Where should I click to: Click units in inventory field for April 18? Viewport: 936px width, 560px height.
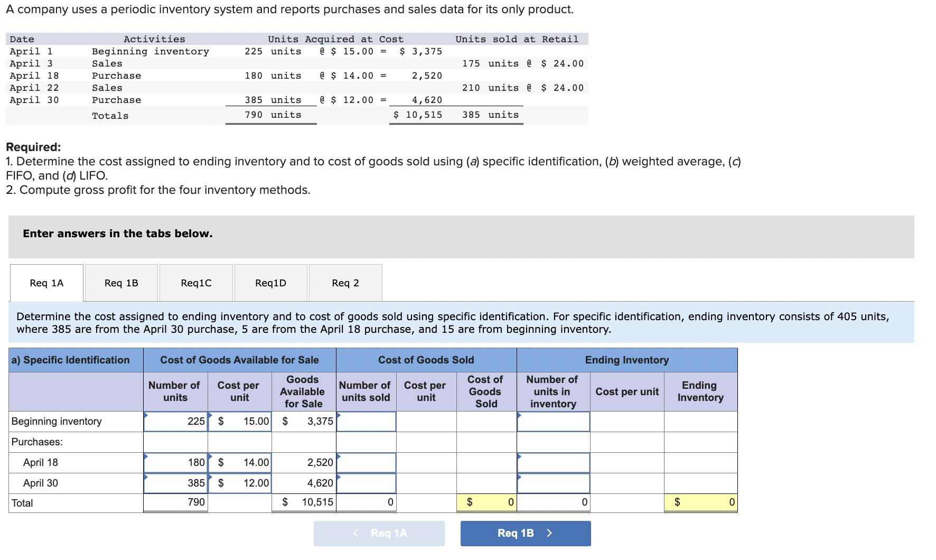click(x=553, y=462)
